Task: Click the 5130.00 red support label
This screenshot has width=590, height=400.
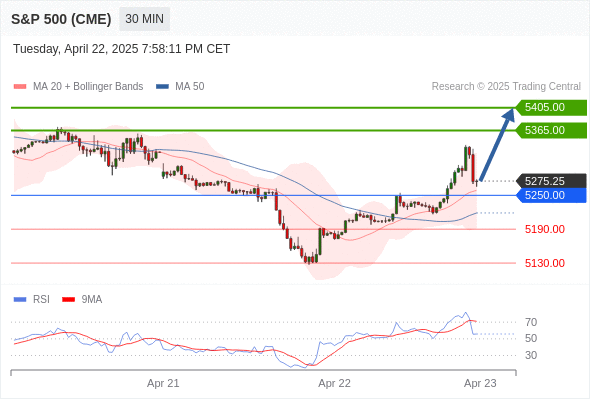Action: coord(544,263)
